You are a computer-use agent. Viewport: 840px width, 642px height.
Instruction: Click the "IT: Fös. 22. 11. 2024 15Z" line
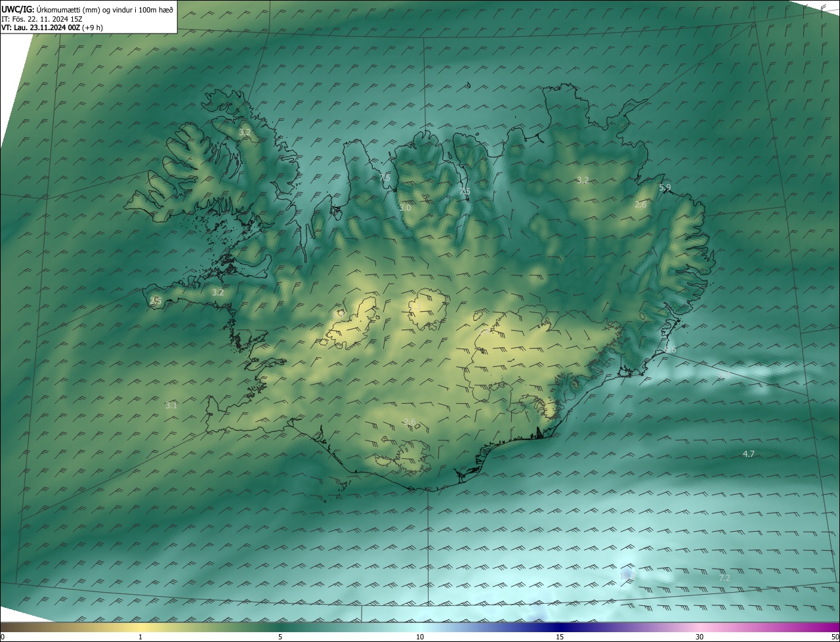click(x=42, y=19)
